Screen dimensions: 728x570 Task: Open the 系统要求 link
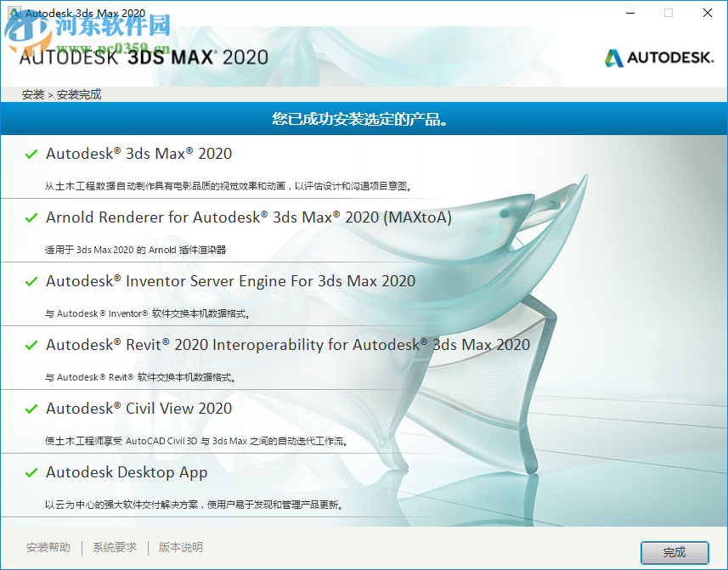click(114, 548)
